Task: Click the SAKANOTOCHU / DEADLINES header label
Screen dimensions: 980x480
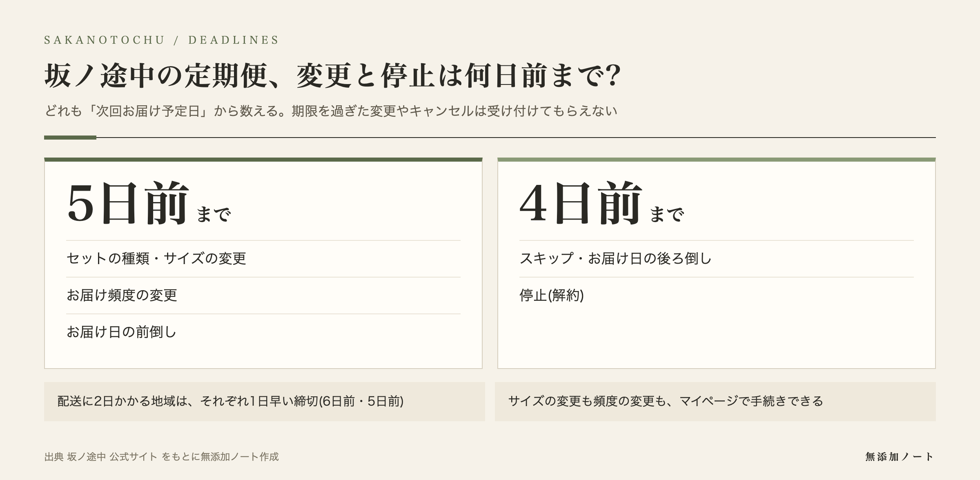Action: pos(161,40)
